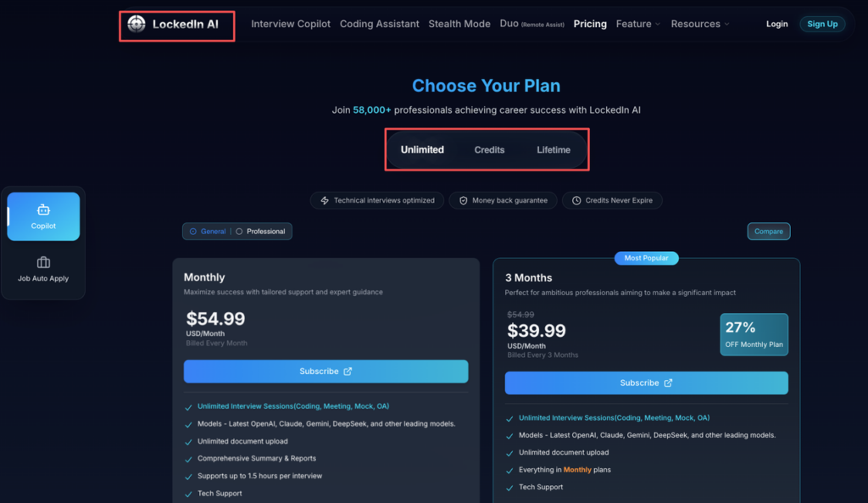Select the Credits pricing tab

489,149
